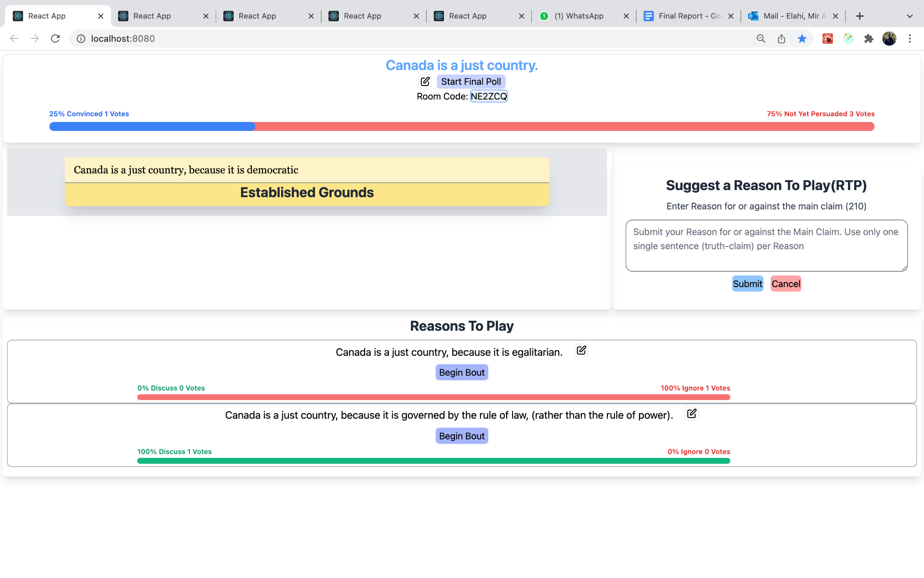Click the browser profile avatar icon
Image resolution: width=924 pixels, height=578 pixels.
(888, 38)
